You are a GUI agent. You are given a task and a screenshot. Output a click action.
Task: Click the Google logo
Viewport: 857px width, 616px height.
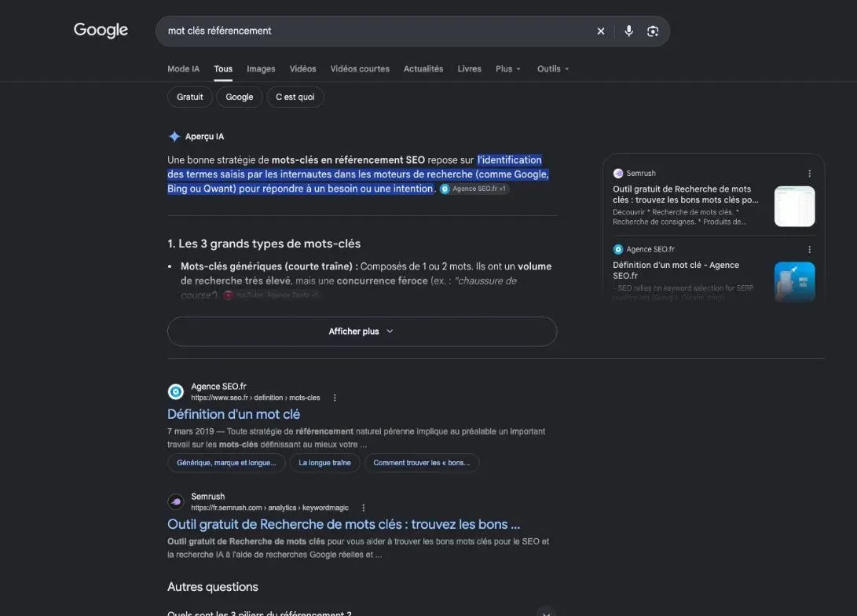tap(101, 30)
